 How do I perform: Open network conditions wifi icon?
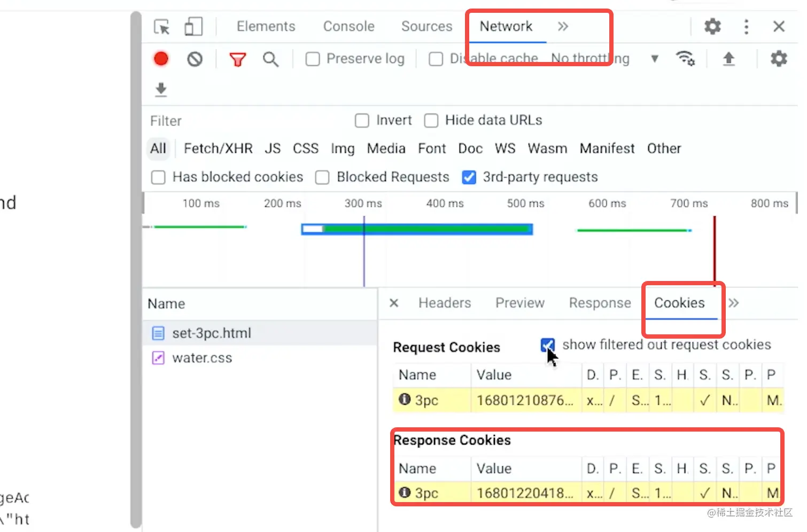pos(685,58)
